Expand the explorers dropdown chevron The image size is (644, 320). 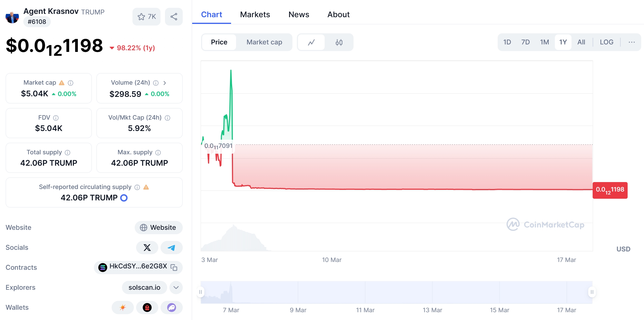[176, 287]
